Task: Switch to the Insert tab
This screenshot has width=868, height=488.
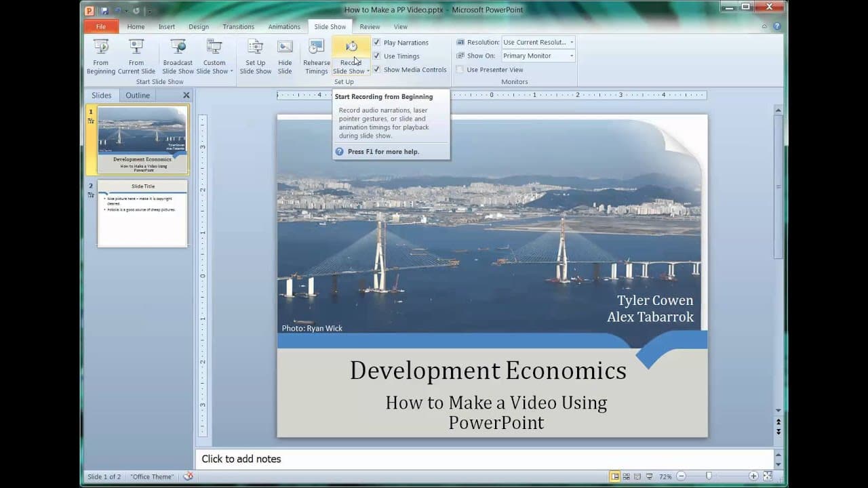Action: point(167,26)
